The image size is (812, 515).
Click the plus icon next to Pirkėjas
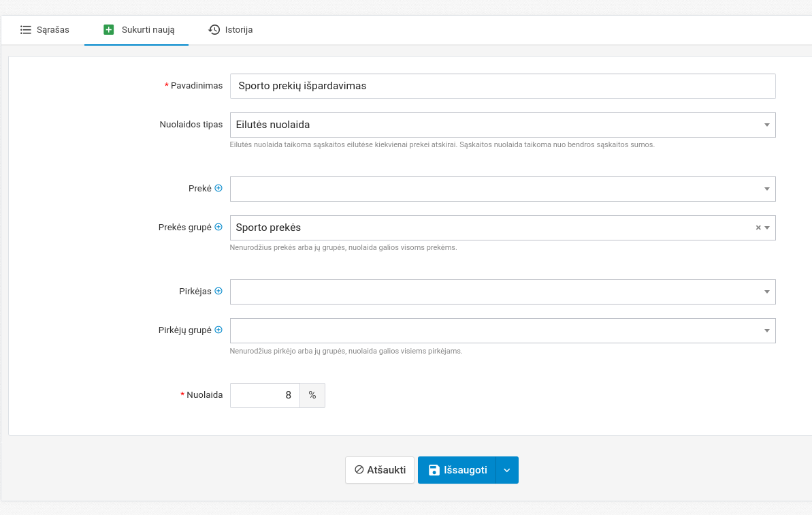[218, 291]
